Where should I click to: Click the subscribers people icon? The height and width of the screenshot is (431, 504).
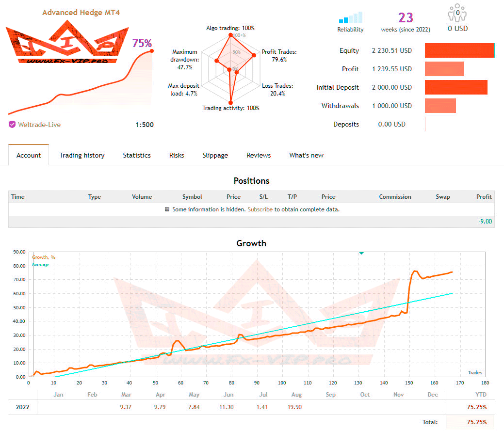[x=457, y=13]
